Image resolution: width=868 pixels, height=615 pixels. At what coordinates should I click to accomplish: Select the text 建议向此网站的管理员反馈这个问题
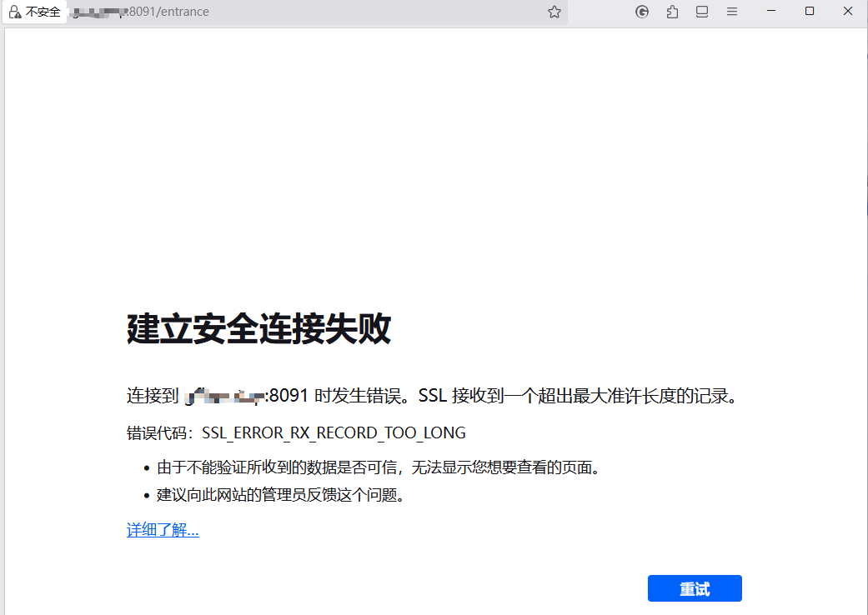coord(281,494)
